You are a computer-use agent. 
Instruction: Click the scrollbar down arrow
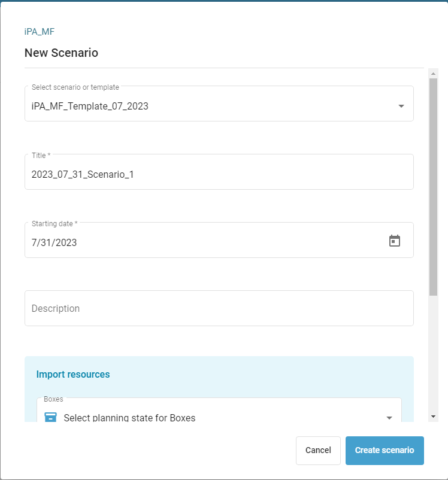point(433,417)
